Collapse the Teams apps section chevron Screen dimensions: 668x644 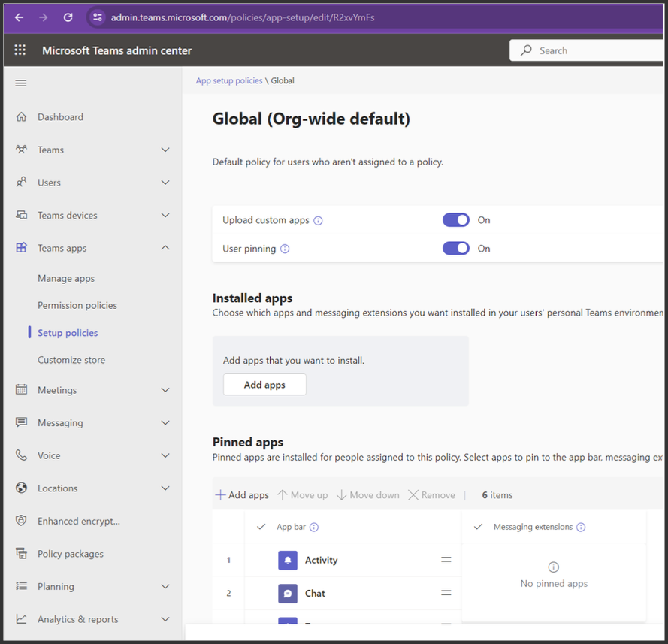click(165, 248)
